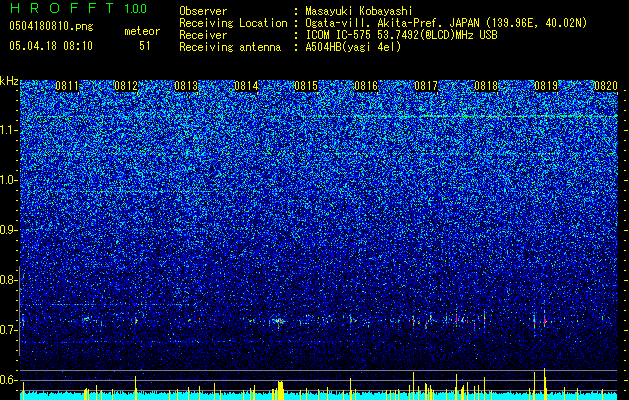
Task: Click the 0815 time marker
Action: point(306,86)
